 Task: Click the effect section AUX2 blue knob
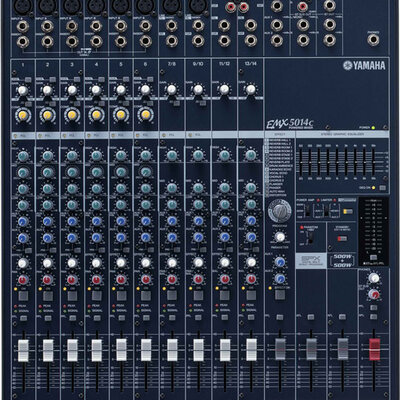coord(280,279)
